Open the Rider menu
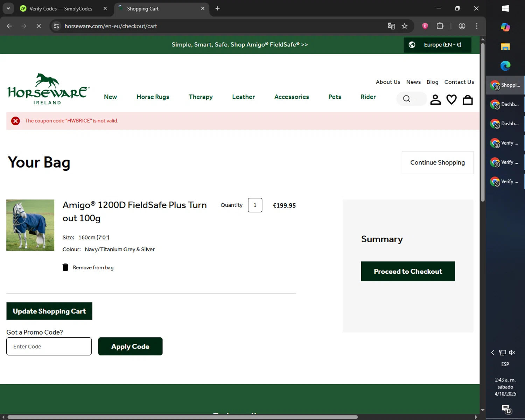Image resolution: width=525 pixels, height=420 pixels. 368,97
